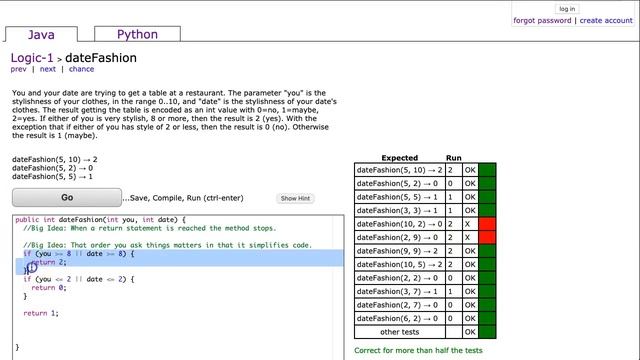Image resolution: width=640 pixels, height=360 pixels.
Task: Open the create account link
Action: click(x=606, y=20)
